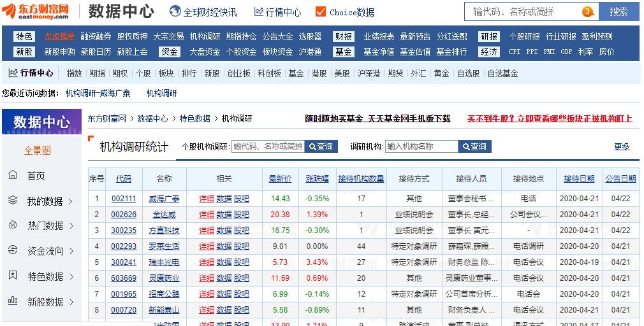Click the orange badge inside the search box
Image resolution: width=644 pixels, height=326 pixels.
(x=588, y=11)
